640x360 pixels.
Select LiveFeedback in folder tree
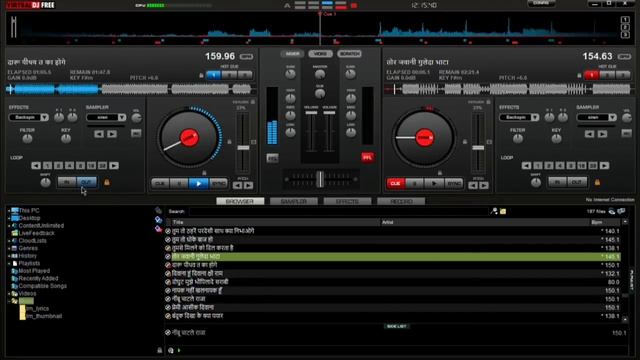(36, 233)
